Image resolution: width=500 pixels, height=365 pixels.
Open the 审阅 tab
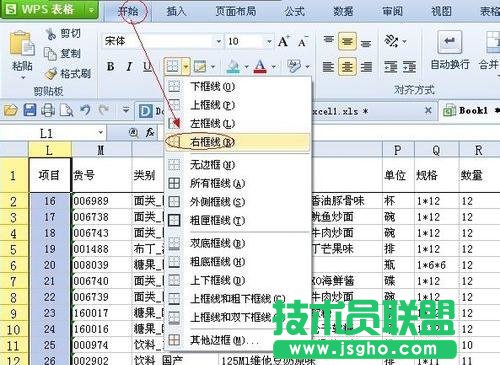(x=392, y=11)
